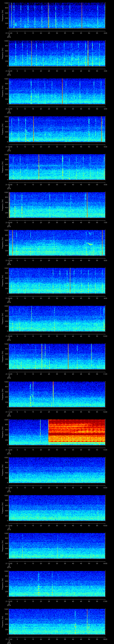114x644 pixels.
Task: Select the spectrogram panel starting at 21:09:00
Action: (57, 318)
